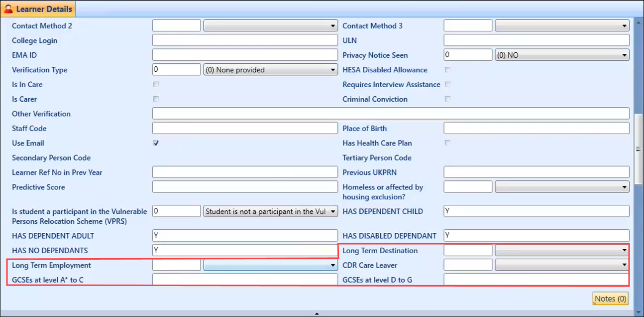
Task: Click the Notes (0) button
Action: [611, 299]
